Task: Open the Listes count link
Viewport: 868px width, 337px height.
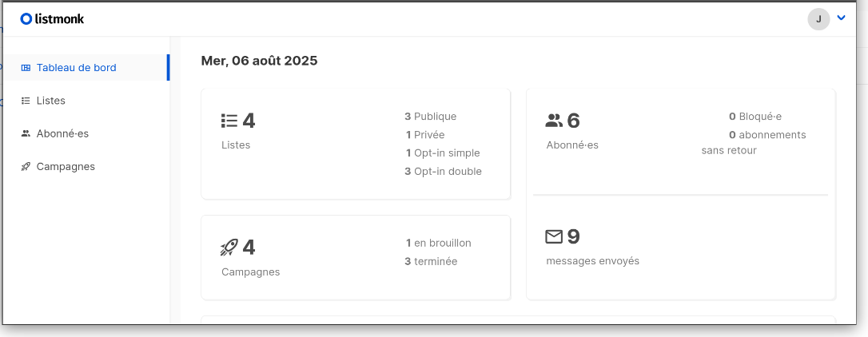Action: coord(249,121)
